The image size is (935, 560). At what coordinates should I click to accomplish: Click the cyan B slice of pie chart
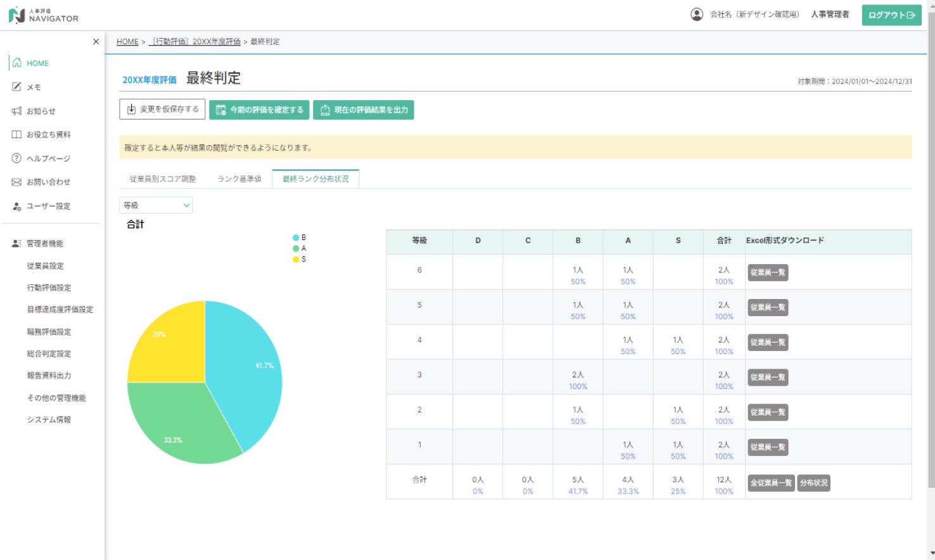point(247,374)
